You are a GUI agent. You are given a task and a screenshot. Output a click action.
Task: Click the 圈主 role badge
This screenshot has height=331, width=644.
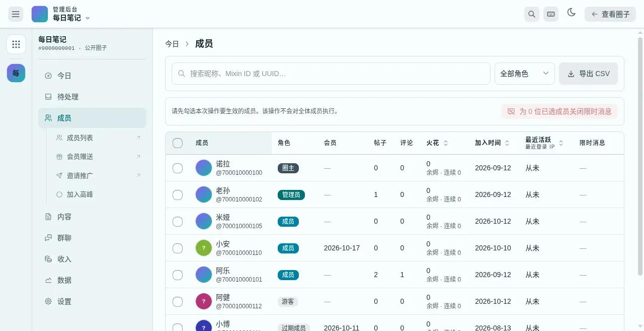288,168
